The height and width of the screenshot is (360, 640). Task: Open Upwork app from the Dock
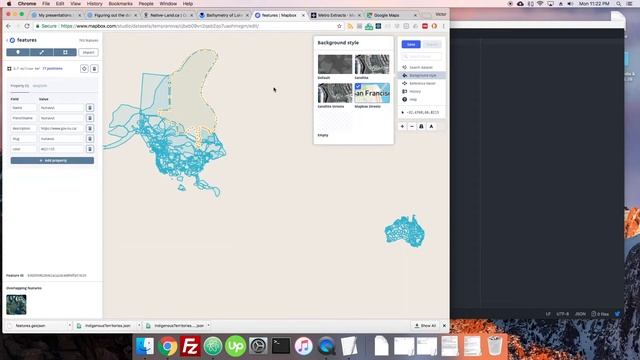point(236,346)
